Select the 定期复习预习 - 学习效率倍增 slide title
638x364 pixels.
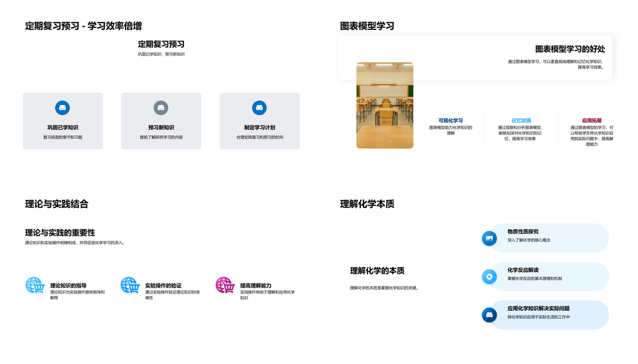point(83,26)
